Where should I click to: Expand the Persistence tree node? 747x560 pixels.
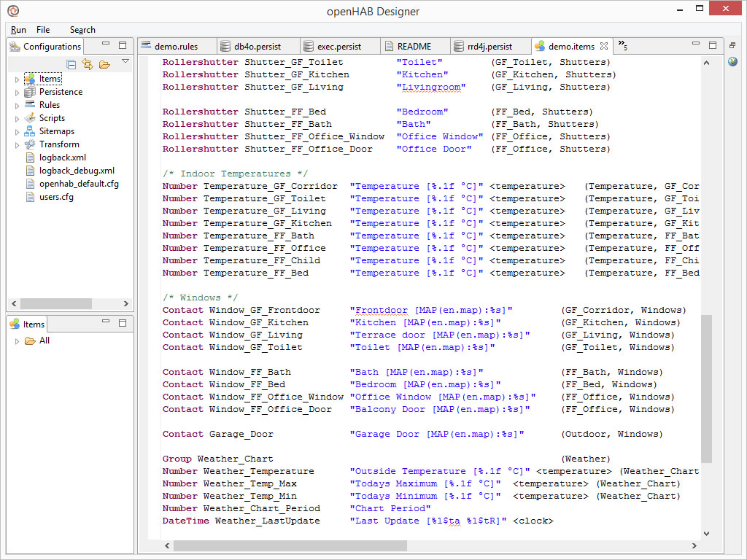pos(17,93)
